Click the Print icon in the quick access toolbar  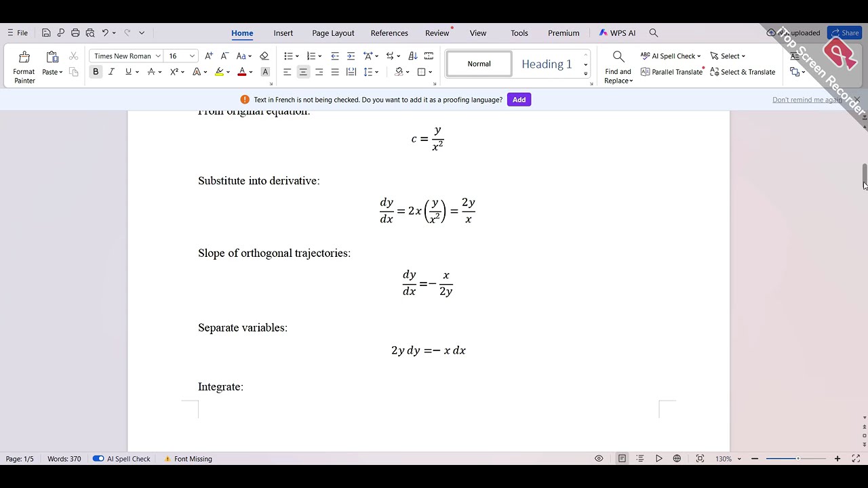[x=75, y=33]
